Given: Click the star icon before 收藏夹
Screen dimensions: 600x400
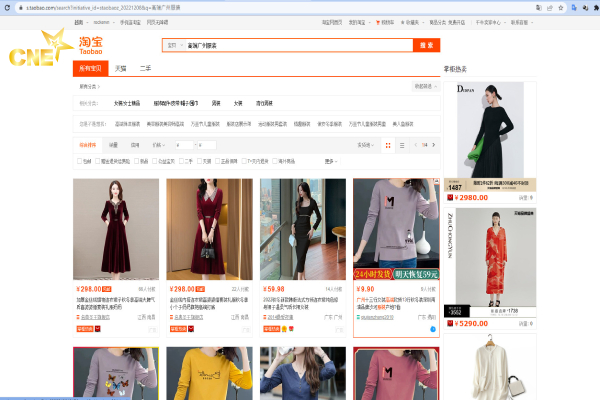Looking at the screenshot, I should (402, 23).
